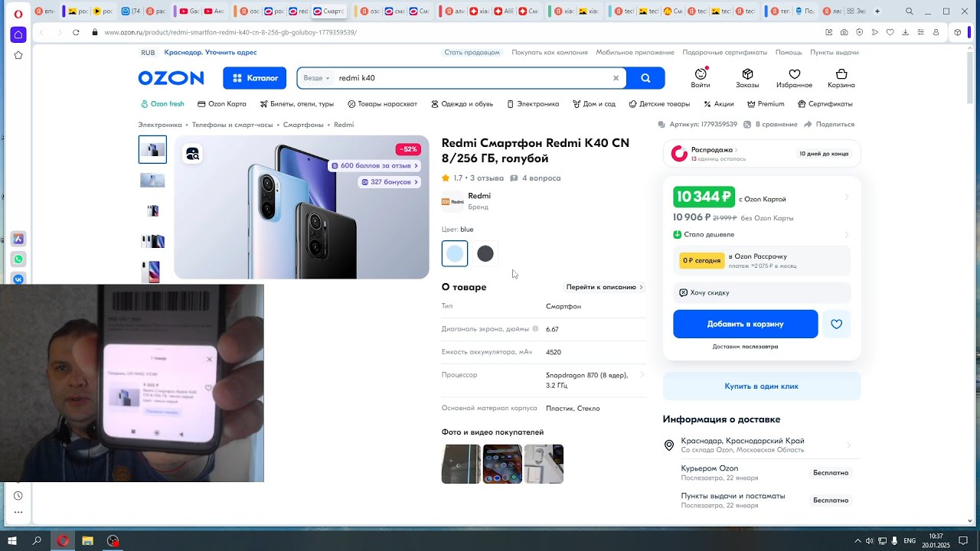Open the 3 отзыва reviews link
The height and width of the screenshot is (551, 980).
coord(487,178)
